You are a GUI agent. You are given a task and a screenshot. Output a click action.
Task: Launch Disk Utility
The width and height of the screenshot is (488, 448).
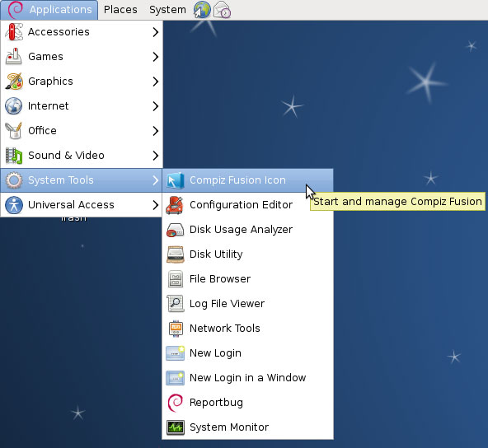248,254
